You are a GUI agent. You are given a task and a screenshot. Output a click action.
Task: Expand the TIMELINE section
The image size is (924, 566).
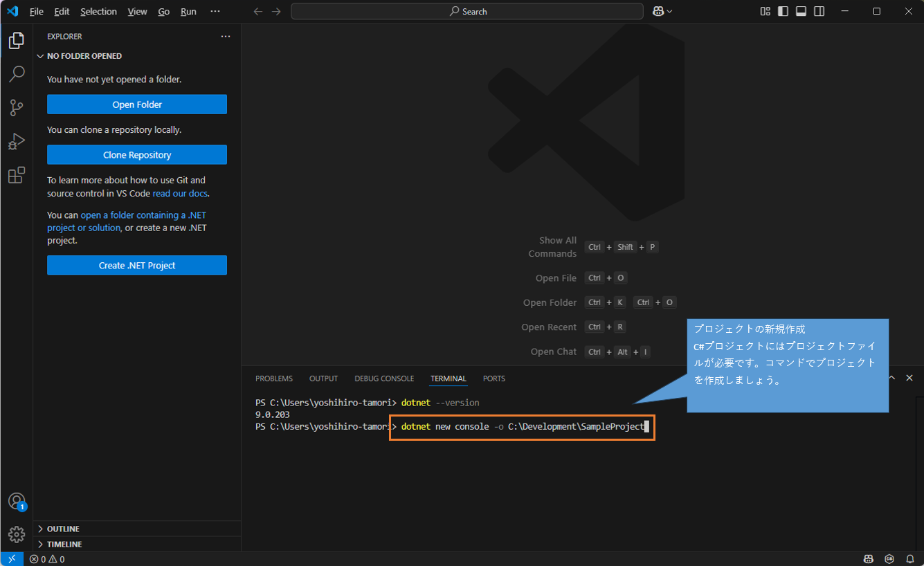(64, 545)
